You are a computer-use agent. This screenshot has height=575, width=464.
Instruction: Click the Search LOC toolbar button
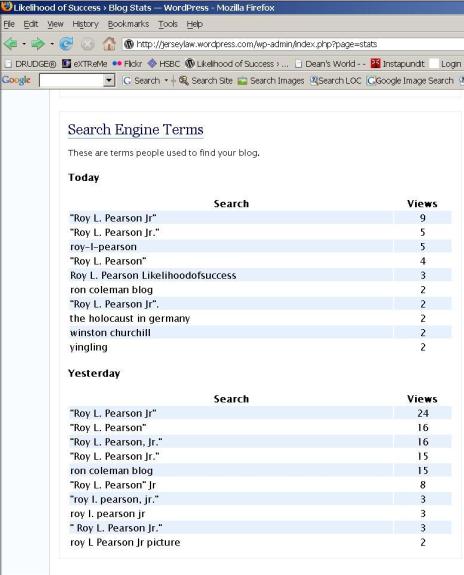pos(335,80)
